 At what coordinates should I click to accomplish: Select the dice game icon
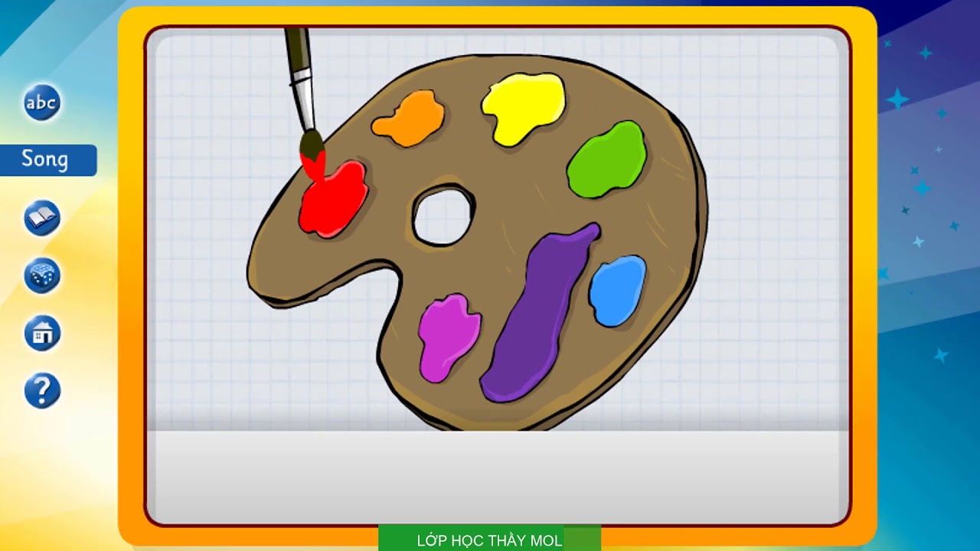[x=42, y=275]
